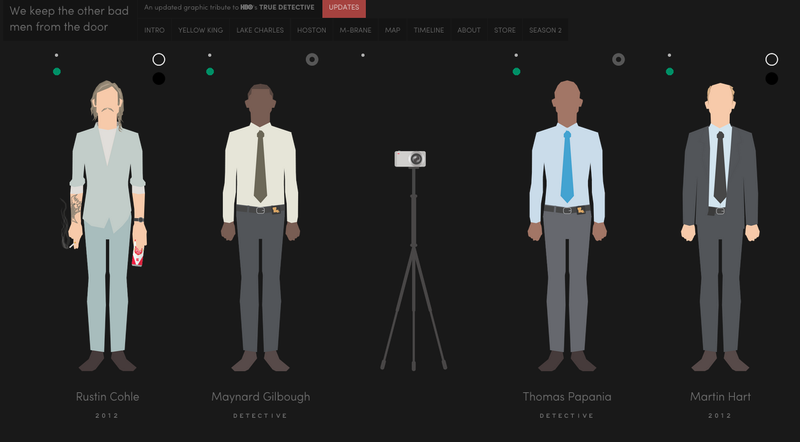Click the green dot above Martin Hart

(669, 71)
